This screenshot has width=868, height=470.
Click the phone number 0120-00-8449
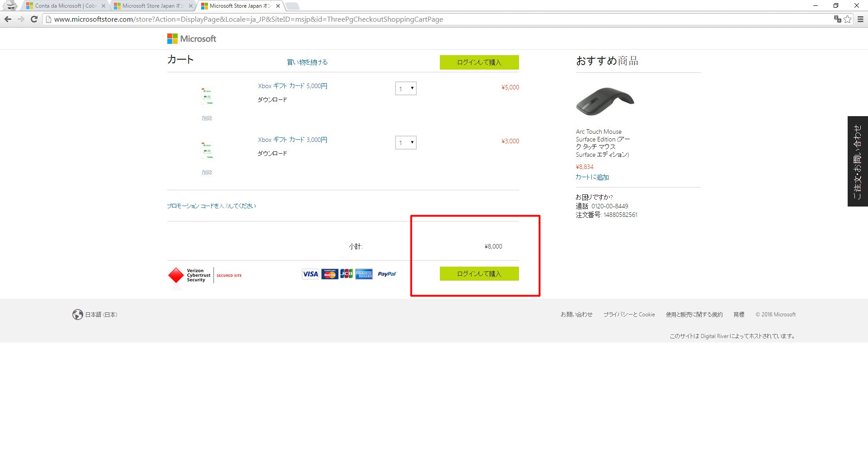[x=610, y=206]
